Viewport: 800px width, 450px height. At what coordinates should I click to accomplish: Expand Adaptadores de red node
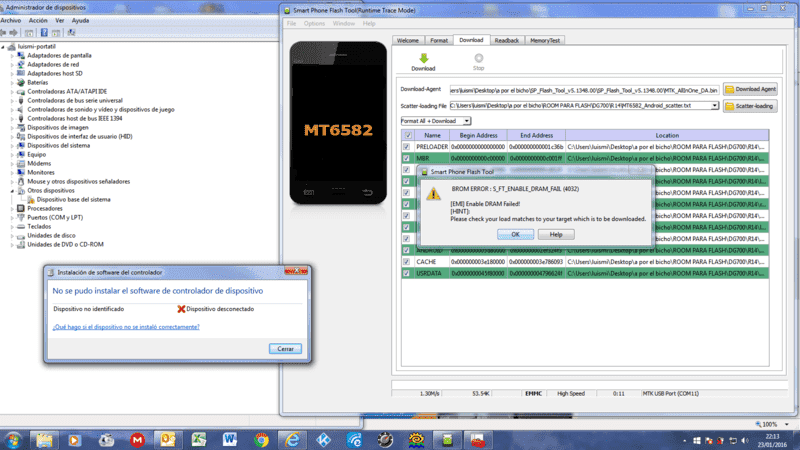pyautogui.click(x=12, y=65)
